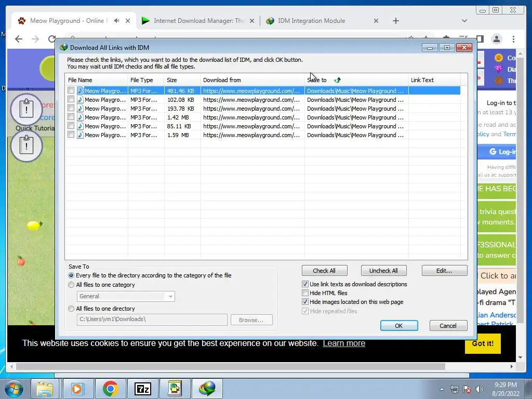Screen dimensions: 532x399
Task: Select All files to one category option
Action: click(x=71, y=285)
